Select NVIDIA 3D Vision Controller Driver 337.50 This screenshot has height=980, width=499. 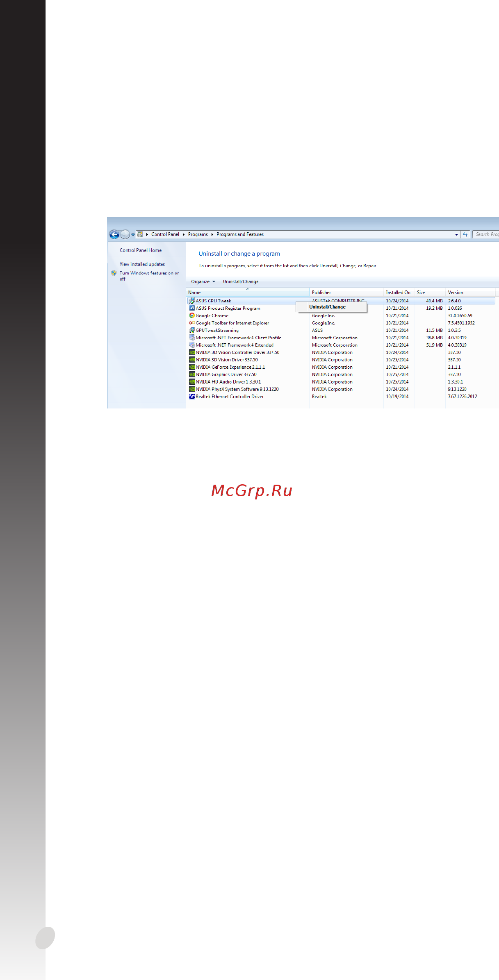(341, 352)
